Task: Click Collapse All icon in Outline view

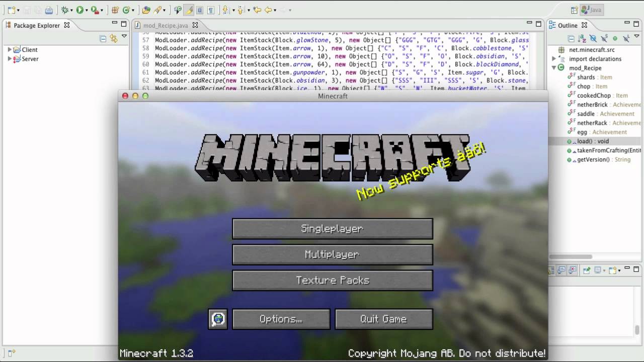Action: click(571, 39)
